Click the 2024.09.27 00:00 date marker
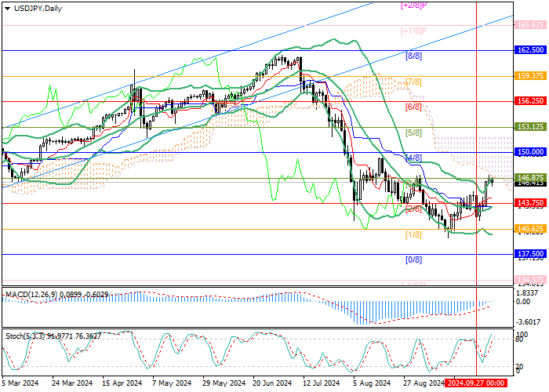Viewport: 549px width, 392px height. 475,383
